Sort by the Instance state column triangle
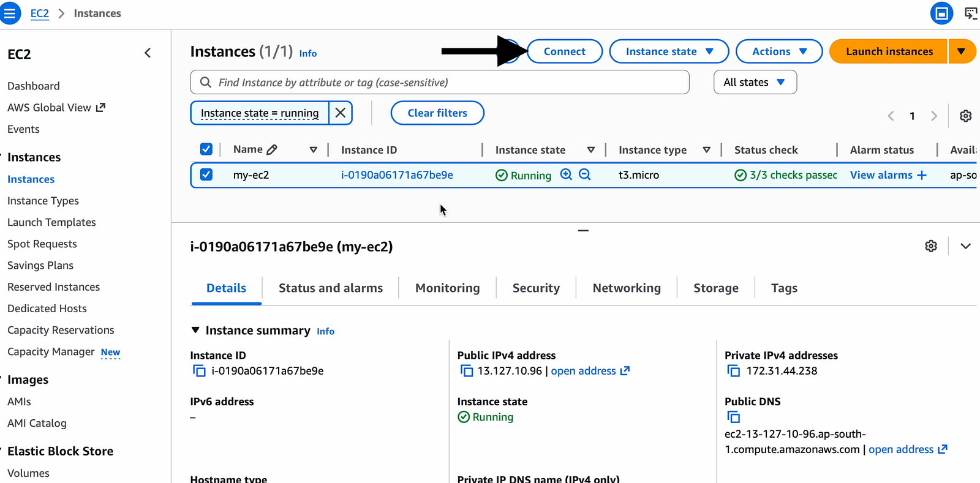The width and height of the screenshot is (980, 483). point(590,150)
